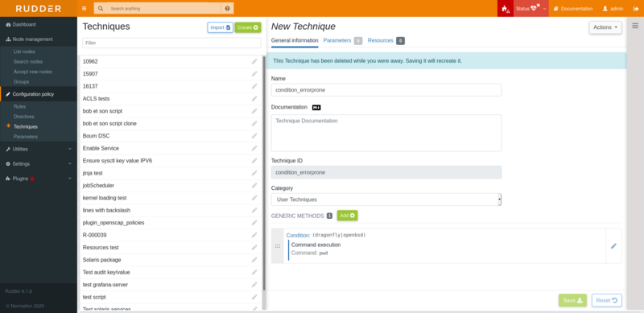The height and width of the screenshot is (313, 644).
Task: Open the Actions dropdown
Action: tap(605, 27)
